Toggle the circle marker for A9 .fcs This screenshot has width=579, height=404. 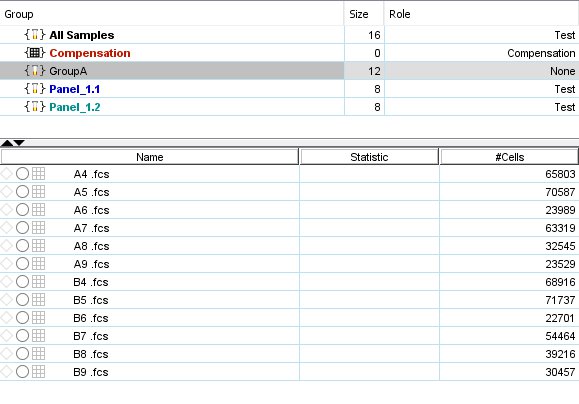23,264
